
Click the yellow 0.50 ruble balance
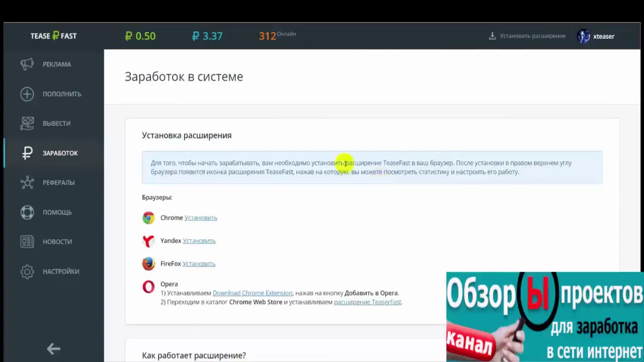point(140,36)
